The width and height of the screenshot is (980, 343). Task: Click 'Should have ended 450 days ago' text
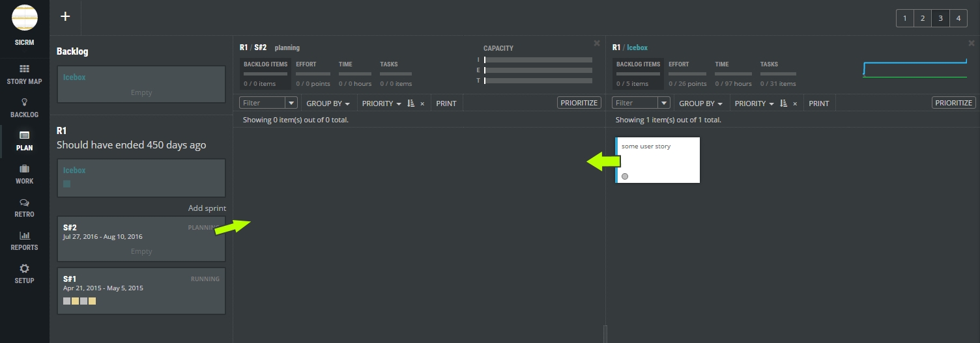131,145
